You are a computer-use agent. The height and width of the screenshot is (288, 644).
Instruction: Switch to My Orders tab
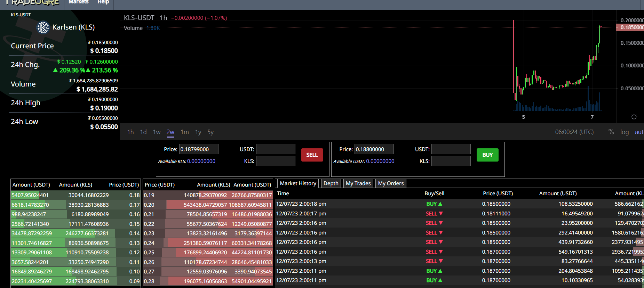pyautogui.click(x=391, y=183)
